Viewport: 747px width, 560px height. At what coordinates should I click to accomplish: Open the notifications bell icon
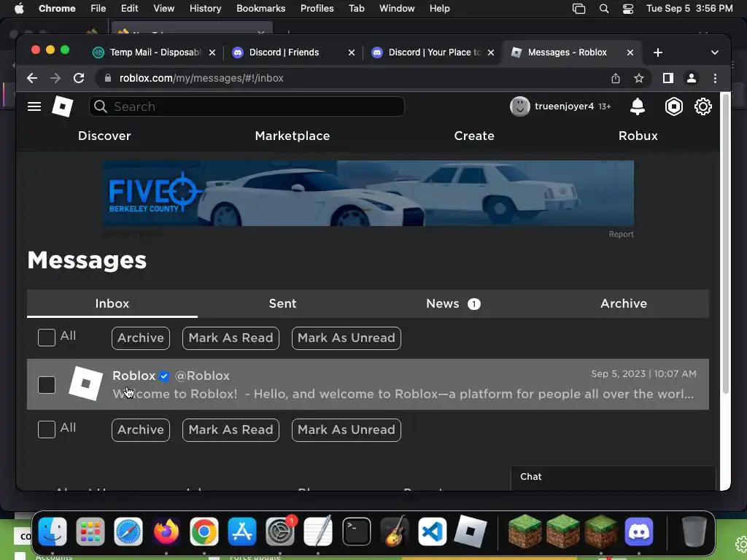coord(637,106)
